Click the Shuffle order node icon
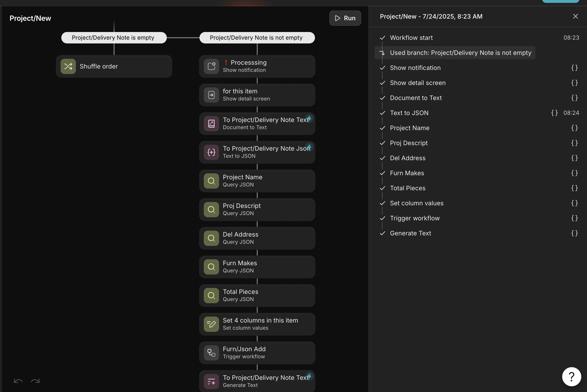The image size is (587, 392). 68,66
